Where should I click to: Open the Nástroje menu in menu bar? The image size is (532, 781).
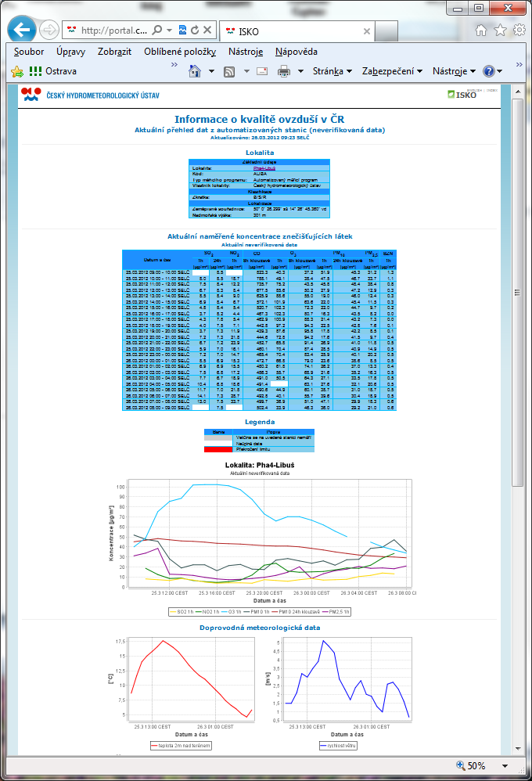click(x=246, y=52)
